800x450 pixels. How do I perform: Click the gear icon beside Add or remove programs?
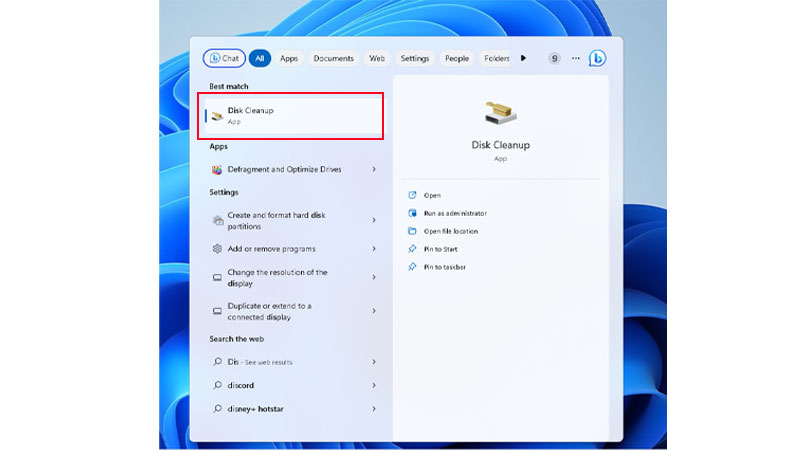click(x=217, y=249)
